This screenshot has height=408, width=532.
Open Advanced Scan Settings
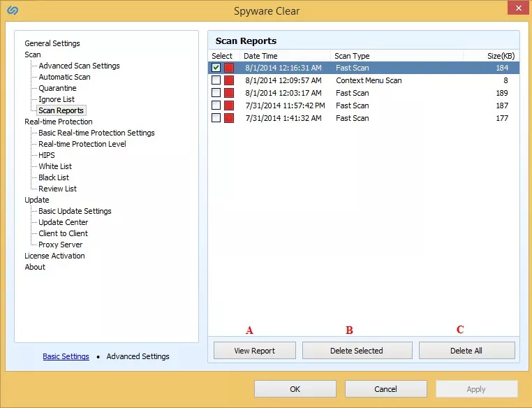(x=79, y=66)
